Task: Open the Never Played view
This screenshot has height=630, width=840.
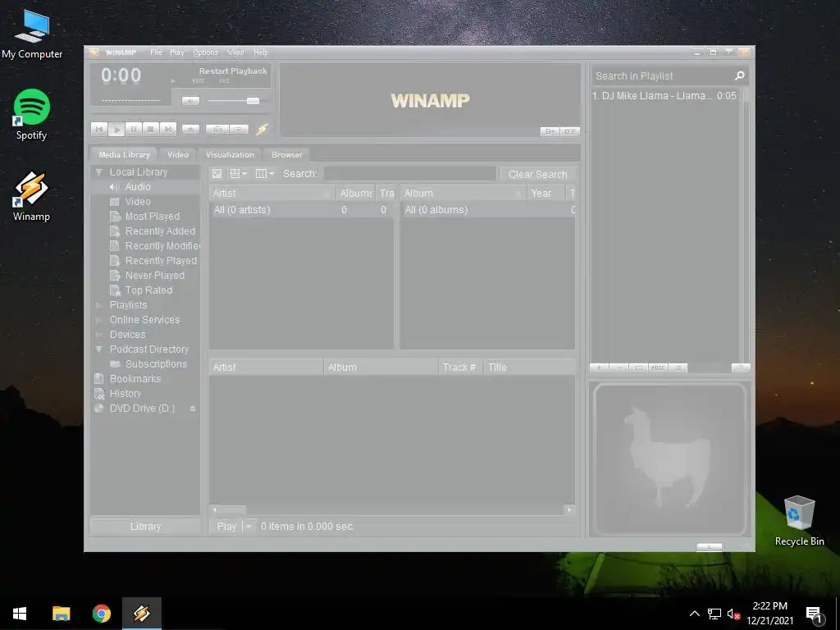Action: (x=154, y=276)
